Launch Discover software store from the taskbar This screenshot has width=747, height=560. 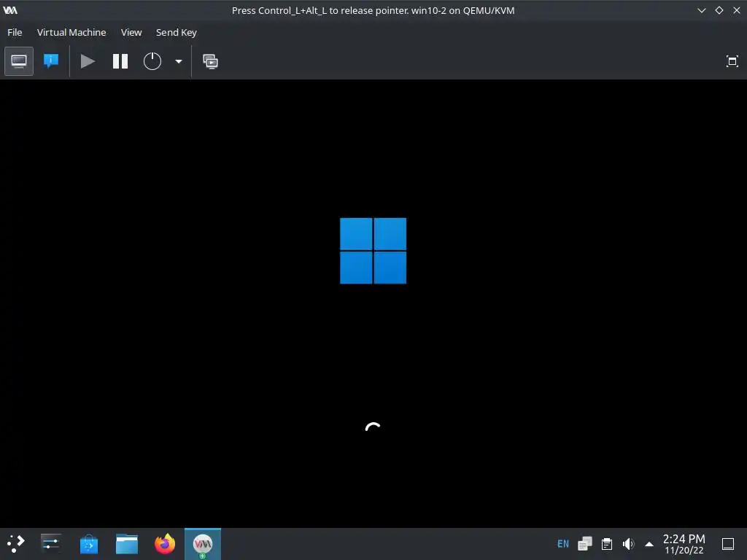88,544
